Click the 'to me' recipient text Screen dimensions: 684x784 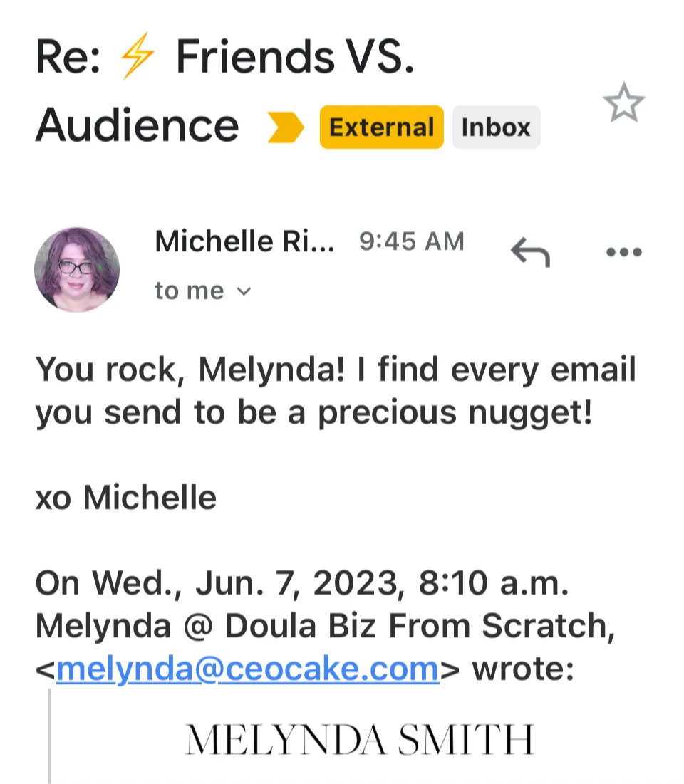tap(189, 291)
